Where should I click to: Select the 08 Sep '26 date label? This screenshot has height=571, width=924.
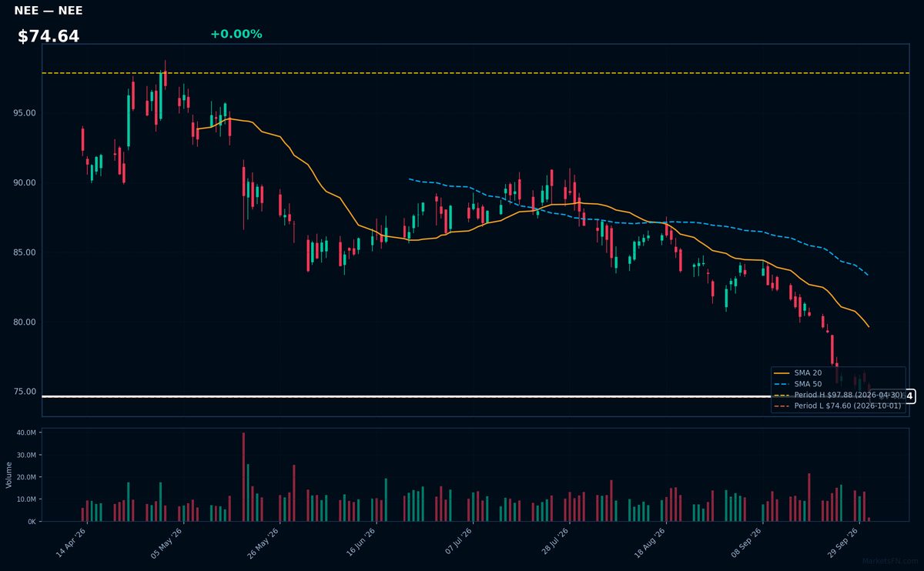point(747,543)
